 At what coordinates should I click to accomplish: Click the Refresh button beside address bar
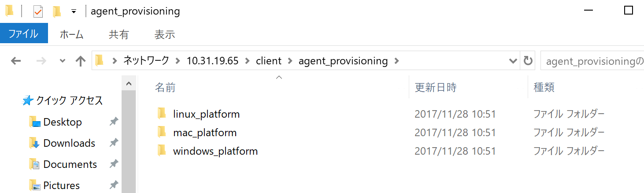pos(527,61)
